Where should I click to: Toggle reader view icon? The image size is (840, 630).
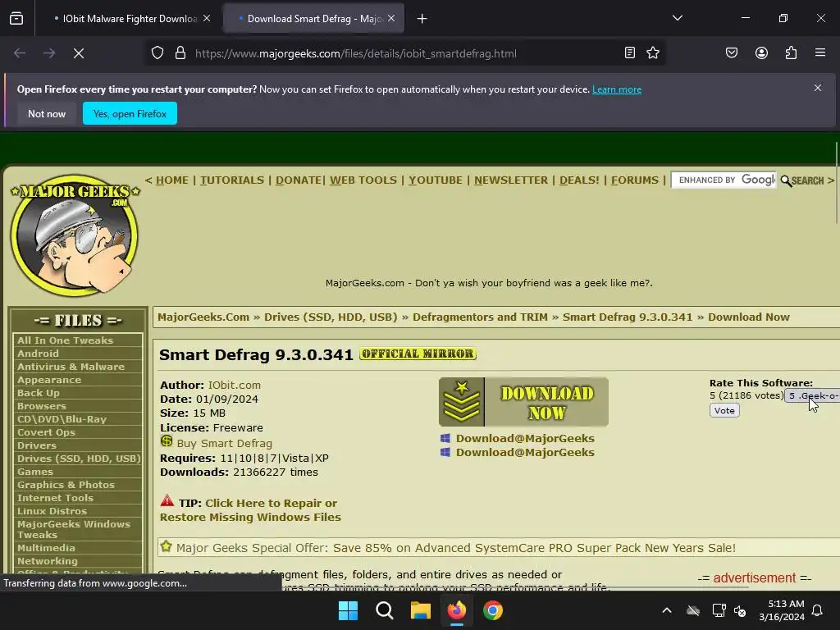[629, 52]
